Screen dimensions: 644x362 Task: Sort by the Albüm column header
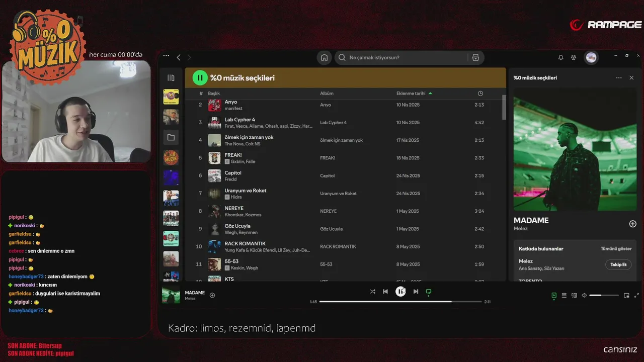click(x=327, y=94)
